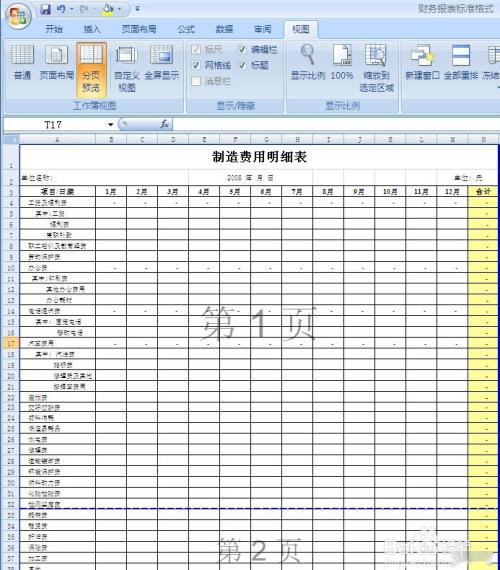Customize the quick access toolbar dropdown
Screen dimensions: 500x570
pyautogui.click(x=137, y=9)
